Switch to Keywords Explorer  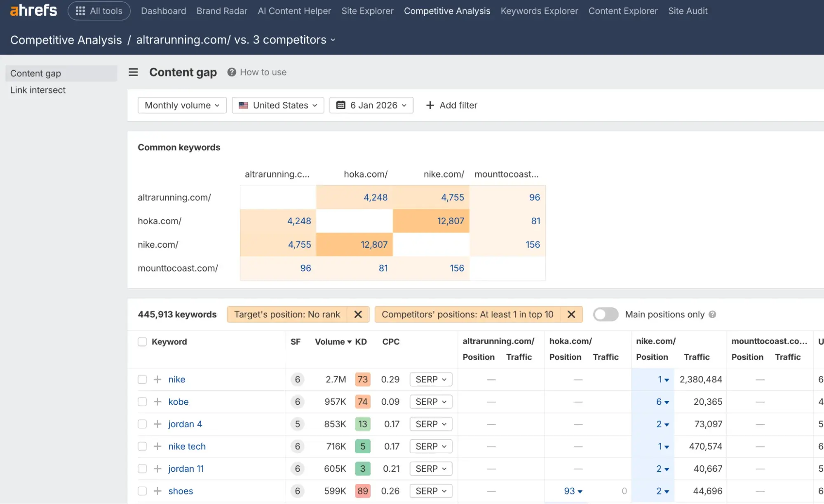tap(539, 11)
